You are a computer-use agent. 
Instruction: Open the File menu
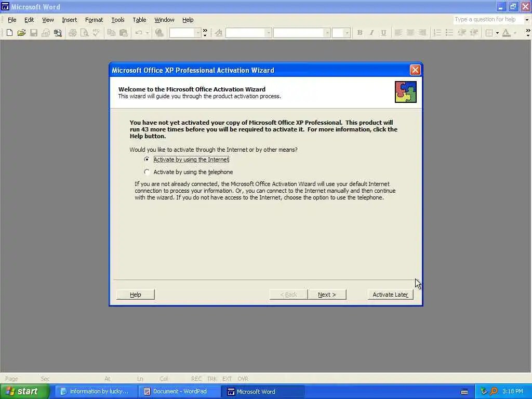(12, 20)
